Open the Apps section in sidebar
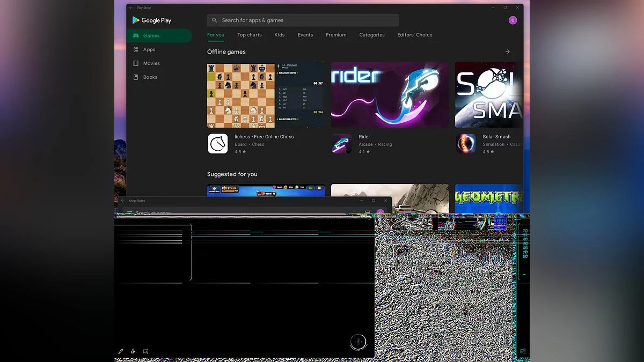This screenshot has width=644, height=362. click(x=149, y=49)
